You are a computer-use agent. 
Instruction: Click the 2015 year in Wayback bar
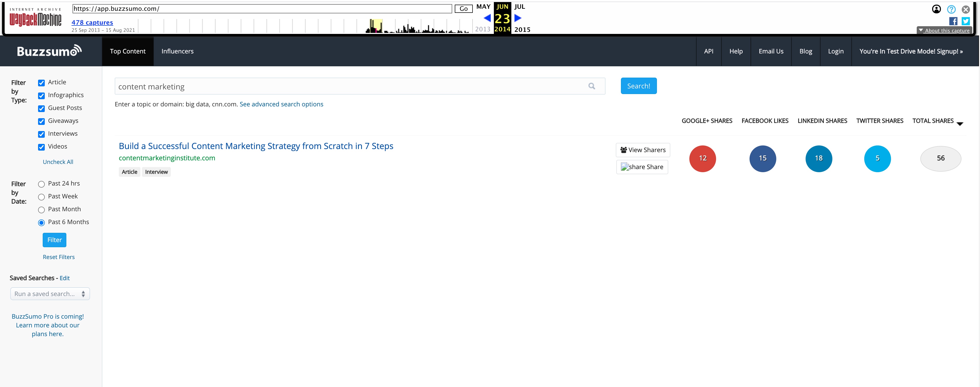(522, 30)
